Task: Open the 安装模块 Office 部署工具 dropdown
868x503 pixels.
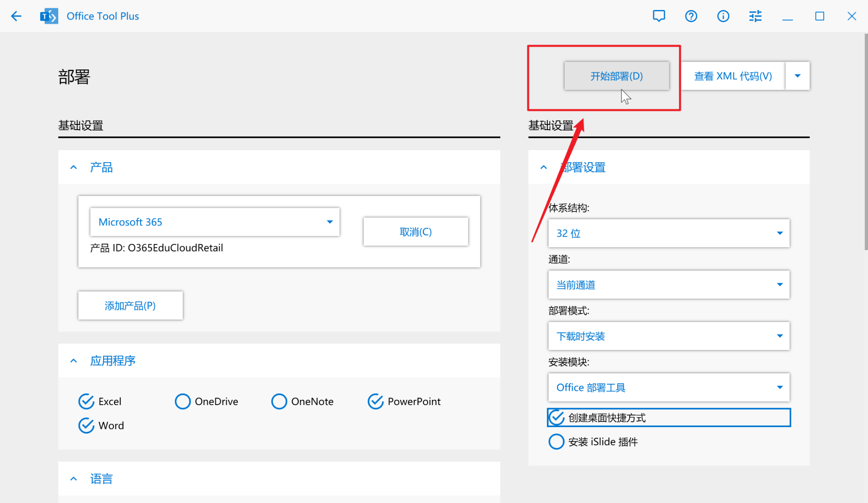Action: 669,387
